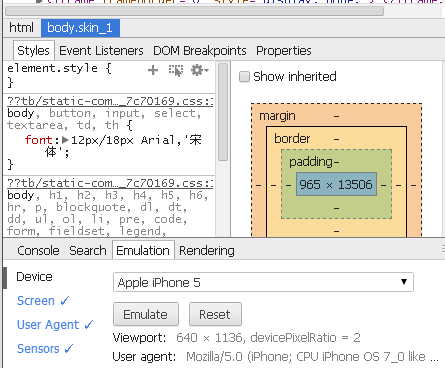Enable the Show inherited checkbox
The height and width of the screenshot is (368, 445).
pos(244,77)
